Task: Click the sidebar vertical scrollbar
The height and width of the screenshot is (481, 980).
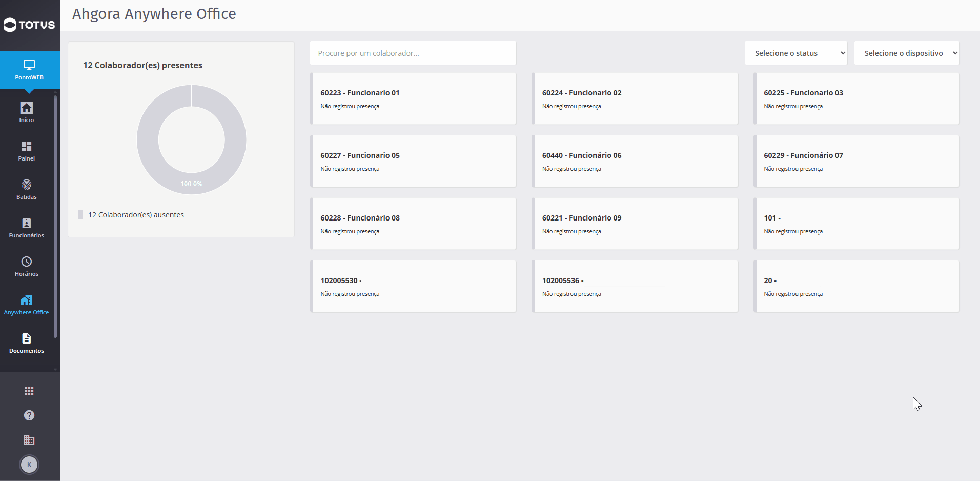Action: point(55,216)
